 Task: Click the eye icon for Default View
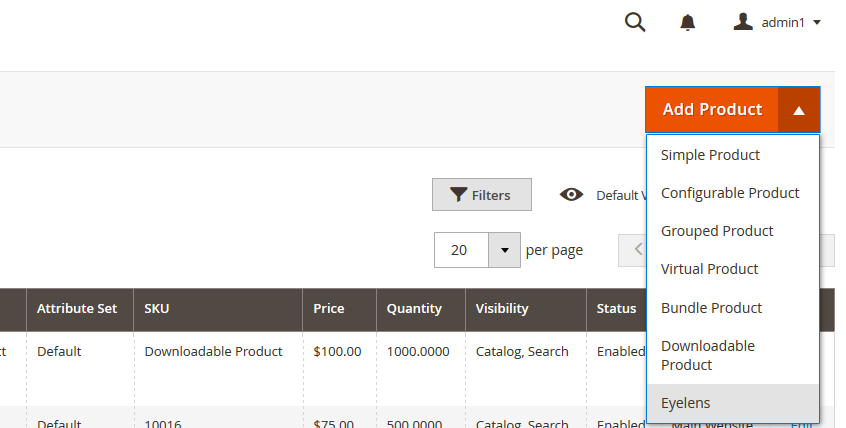(572, 195)
